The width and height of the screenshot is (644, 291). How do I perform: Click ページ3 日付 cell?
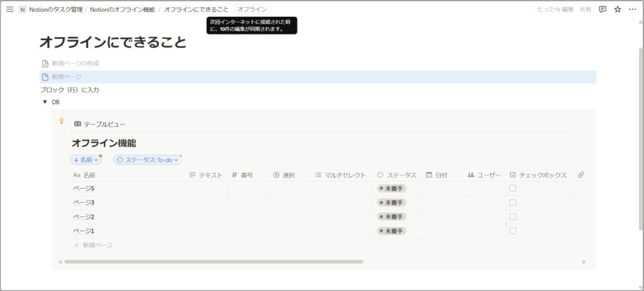tap(443, 202)
